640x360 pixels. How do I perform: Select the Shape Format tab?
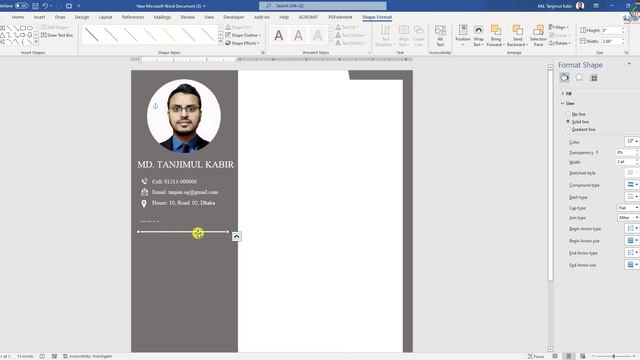click(x=377, y=17)
